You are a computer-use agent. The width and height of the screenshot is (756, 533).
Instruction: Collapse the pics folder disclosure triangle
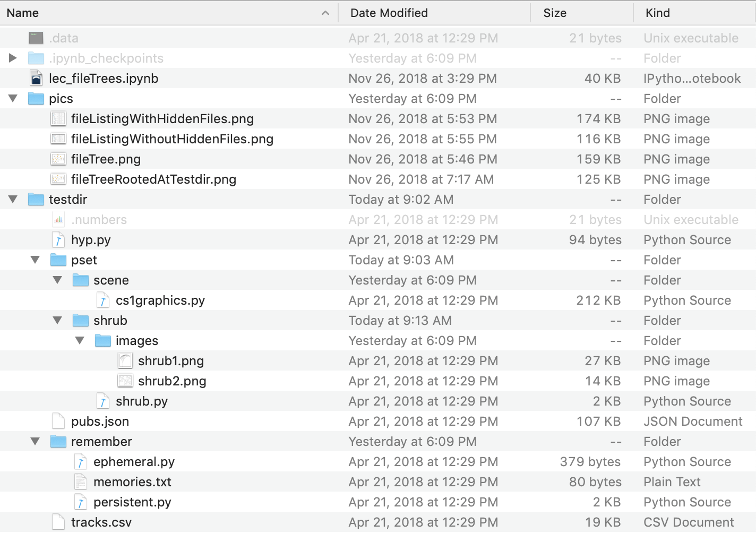pyautogui.click(x=13, y=99)
